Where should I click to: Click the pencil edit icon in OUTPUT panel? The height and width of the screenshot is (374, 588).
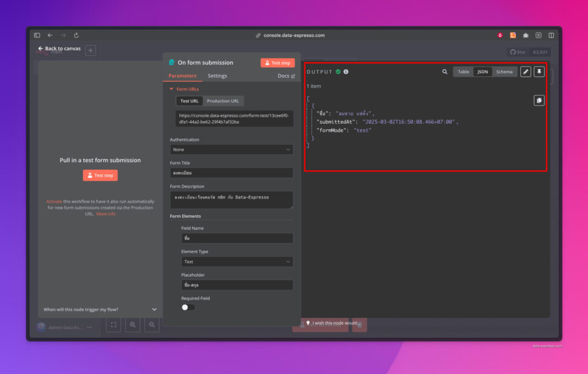(x=525, y=71)
